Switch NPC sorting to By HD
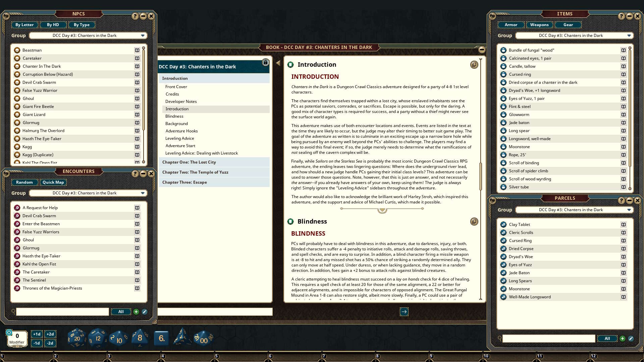This screenshot has height=362, width=644. point(52,24)
